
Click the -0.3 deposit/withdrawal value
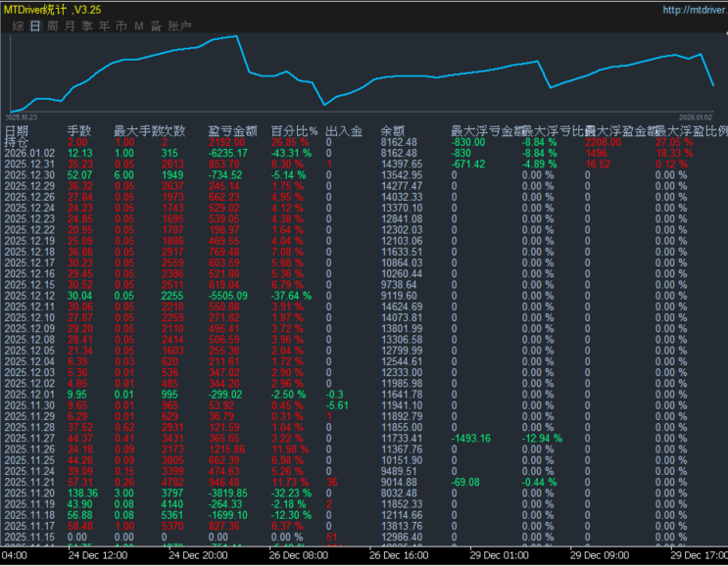click(x=334, y=395)
